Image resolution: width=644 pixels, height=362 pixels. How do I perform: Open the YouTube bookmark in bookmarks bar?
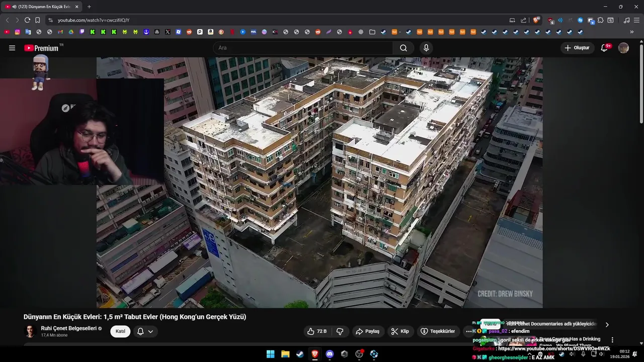click(x=7, y=32)
